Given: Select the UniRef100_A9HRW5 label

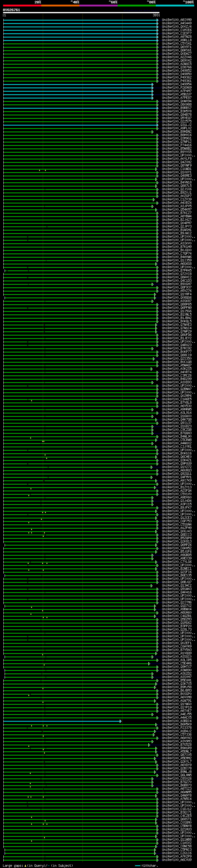Looking at the screenshot, I should pos(177,410).
